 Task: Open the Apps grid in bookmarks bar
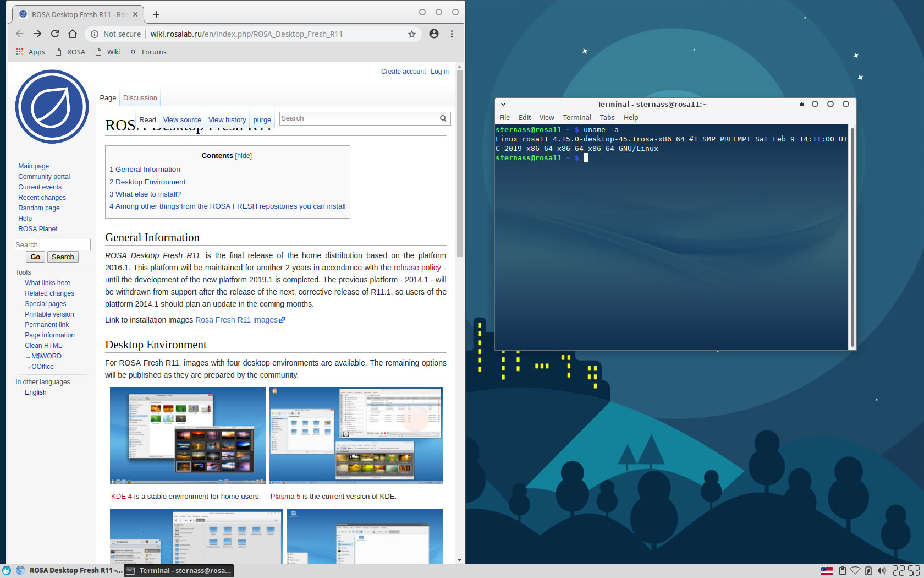tap(31, 52)
